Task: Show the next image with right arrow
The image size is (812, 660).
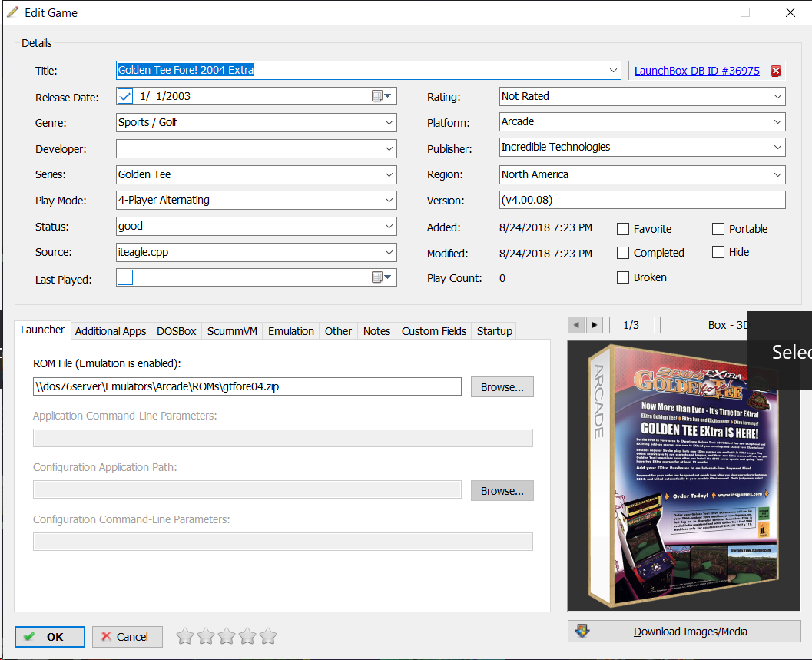Action: point(595,325)
